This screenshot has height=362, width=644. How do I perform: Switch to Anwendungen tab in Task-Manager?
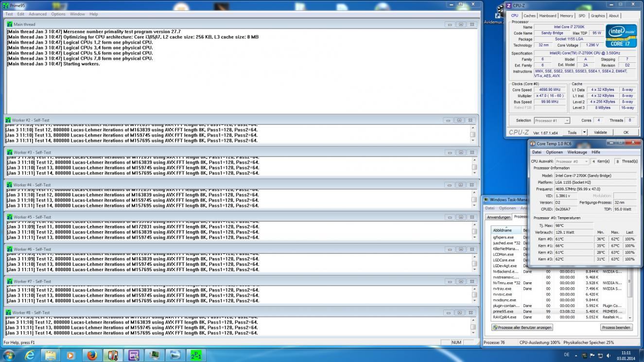click(x=499, y=217)
